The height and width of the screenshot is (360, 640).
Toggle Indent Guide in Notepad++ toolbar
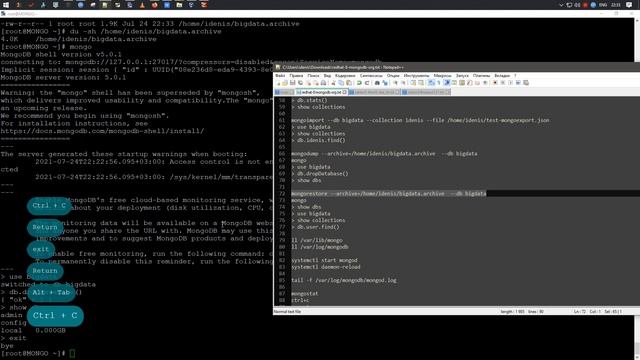(447, 83)
